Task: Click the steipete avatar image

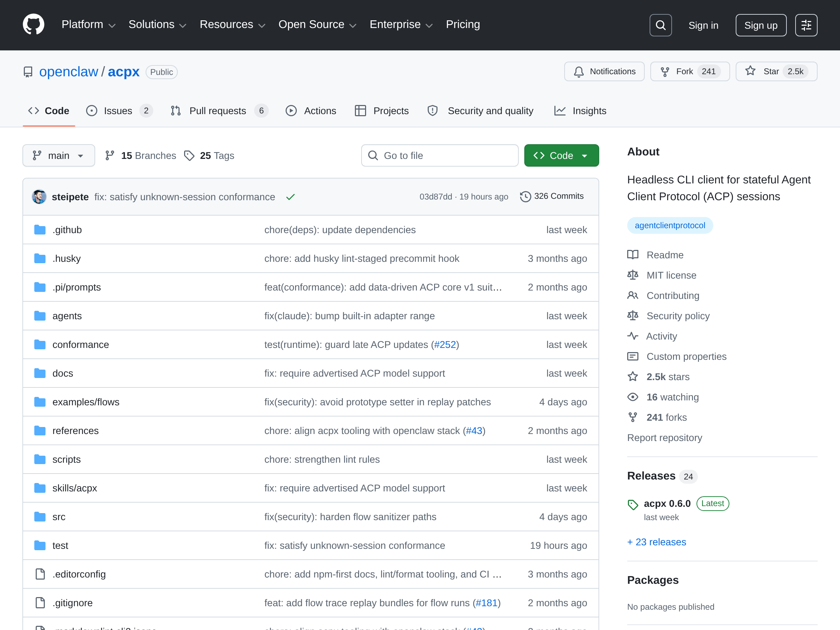Action: pos(39,197)
